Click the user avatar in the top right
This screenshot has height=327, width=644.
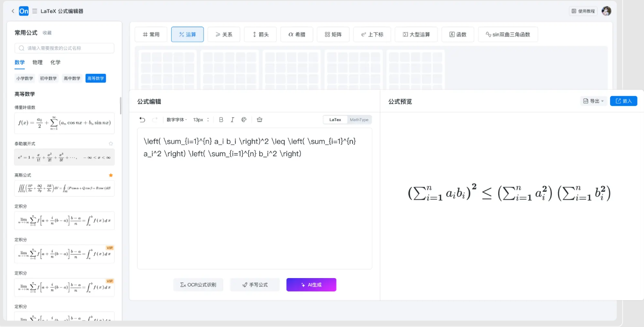click(606, 11)
